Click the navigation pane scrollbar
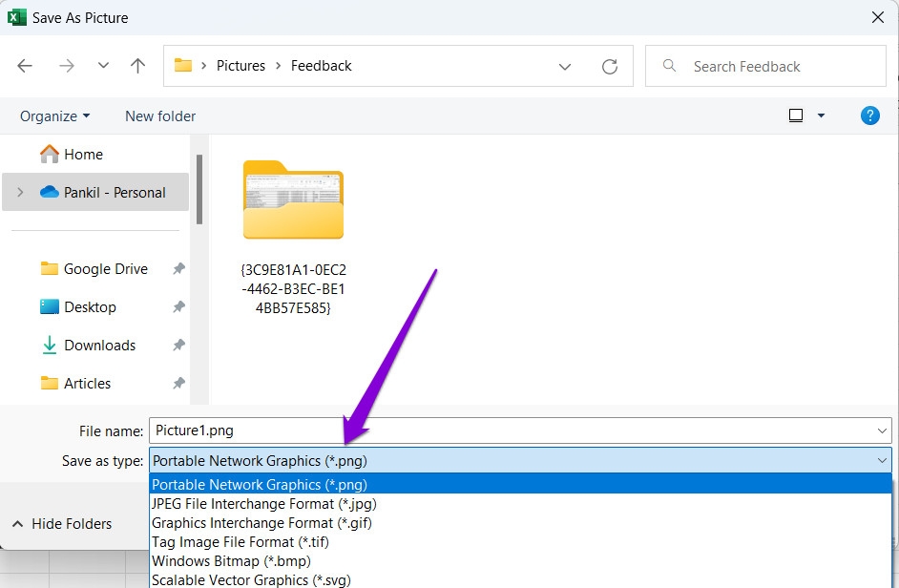Viewport: 899px width, 588px height. point(199,189)
